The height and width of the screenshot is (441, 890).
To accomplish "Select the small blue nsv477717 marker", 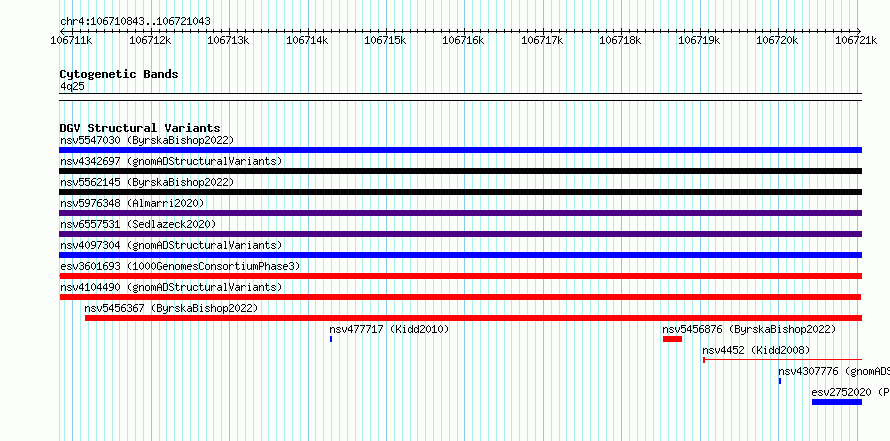I will click(x=331, y=339).
